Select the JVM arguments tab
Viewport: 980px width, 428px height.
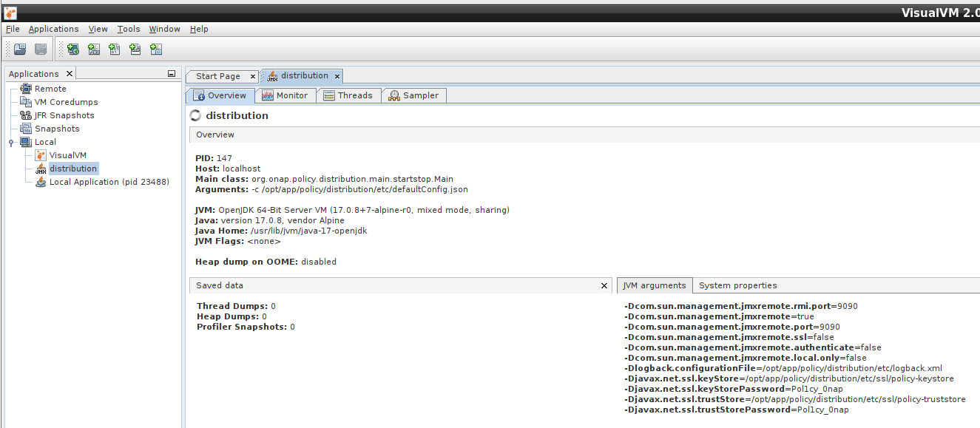[654, 285]
